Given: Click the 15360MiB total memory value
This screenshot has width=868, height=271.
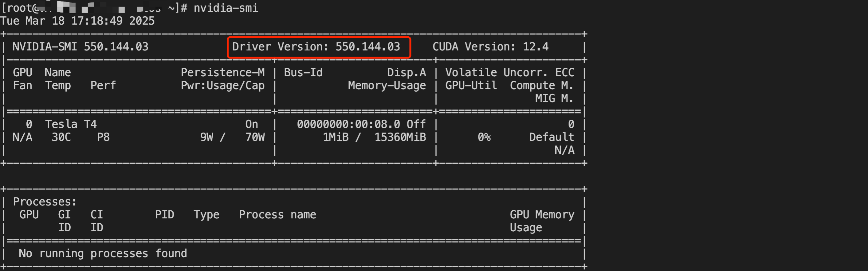Looking at the screenshot, I should point(400,137).
